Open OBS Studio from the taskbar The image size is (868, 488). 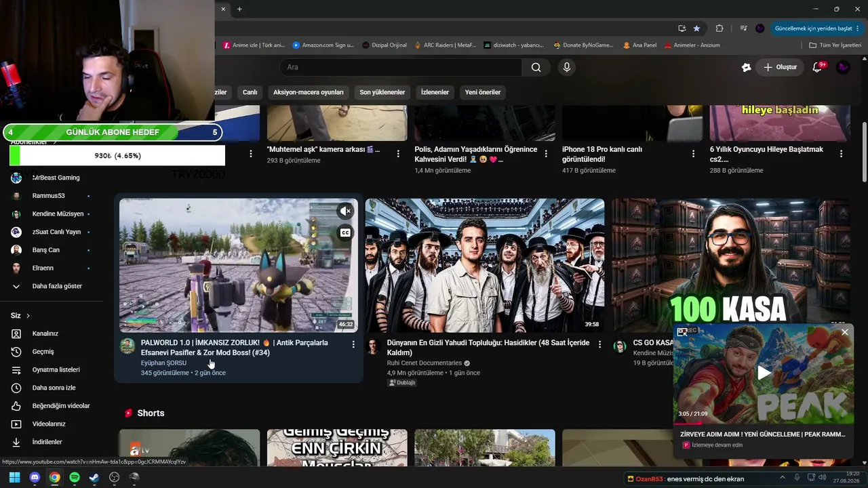(115, 477)
